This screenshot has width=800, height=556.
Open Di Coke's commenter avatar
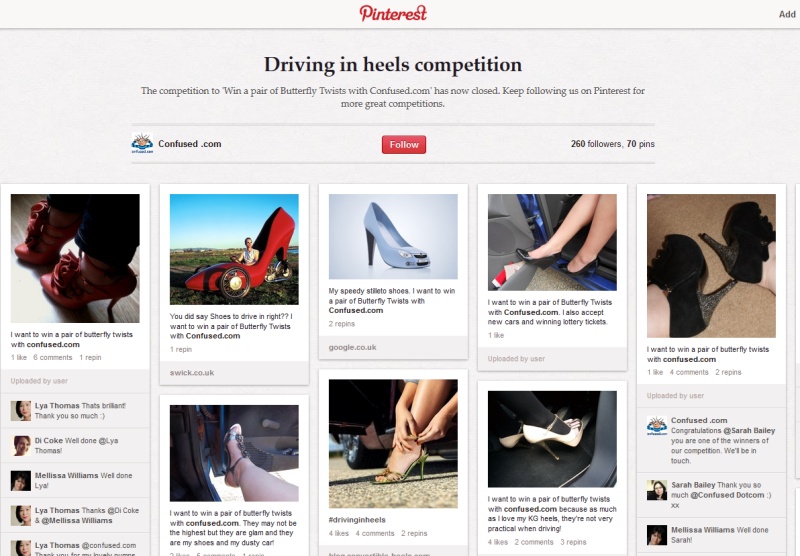click(x=21, y=445)
